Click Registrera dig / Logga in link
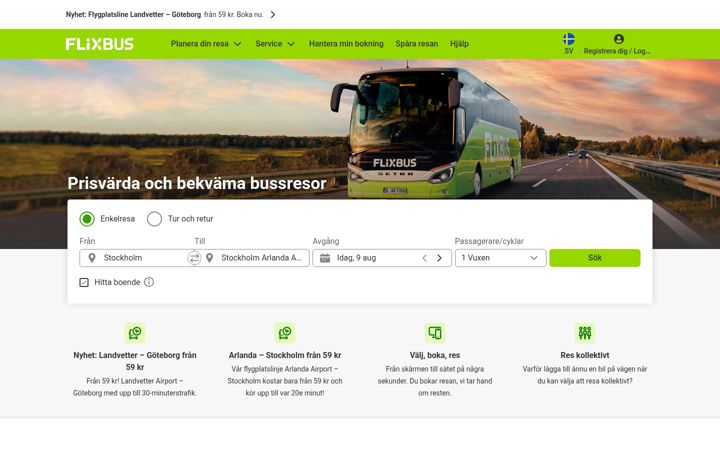Image resolution: width=720 pixels, height=450 pixels. (x=617, y=51)
